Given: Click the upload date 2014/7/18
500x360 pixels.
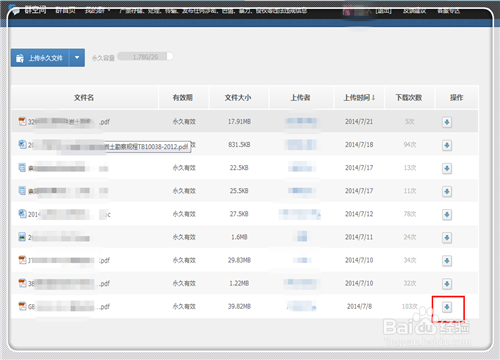Looking at the screenshot, I should (359, 145).
